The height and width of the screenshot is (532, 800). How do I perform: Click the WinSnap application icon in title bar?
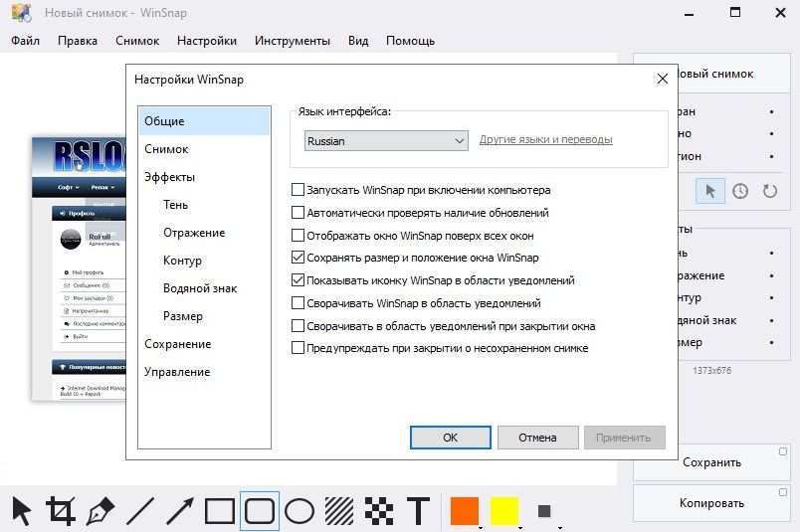[x=22, y=13]
